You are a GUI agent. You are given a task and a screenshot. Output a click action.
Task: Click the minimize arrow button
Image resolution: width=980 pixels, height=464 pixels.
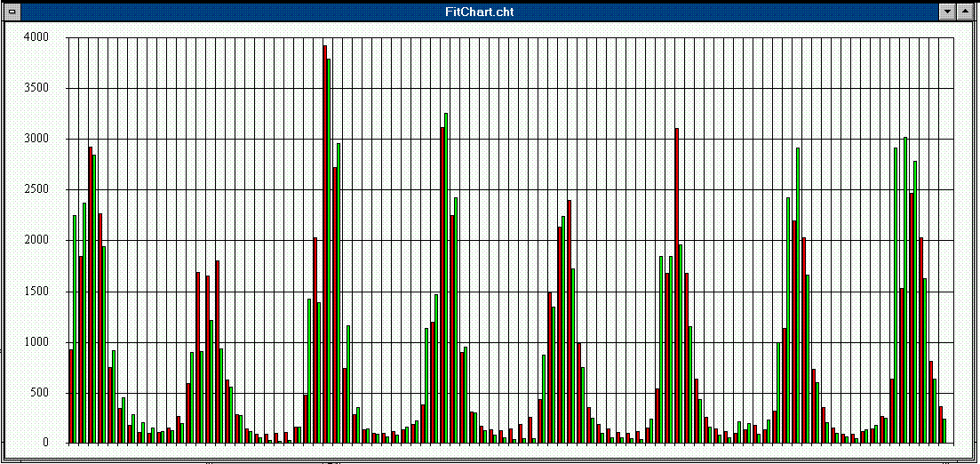tap(948, 12)
